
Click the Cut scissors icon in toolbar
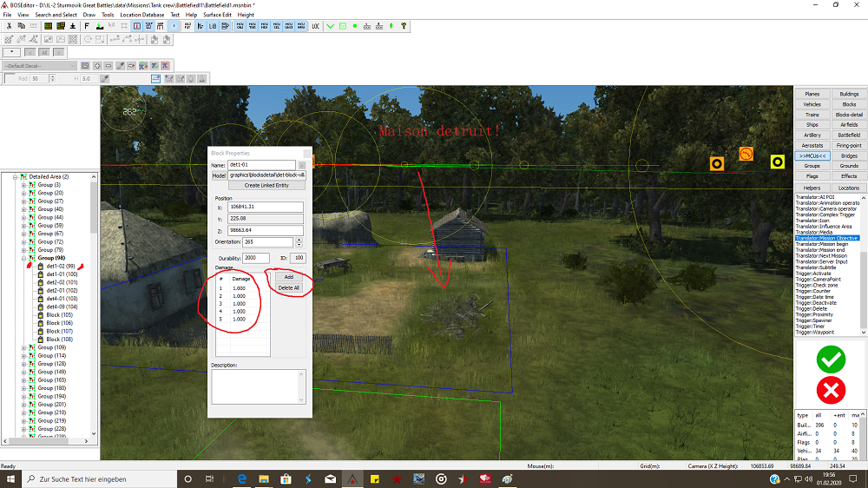pos(9,26)
